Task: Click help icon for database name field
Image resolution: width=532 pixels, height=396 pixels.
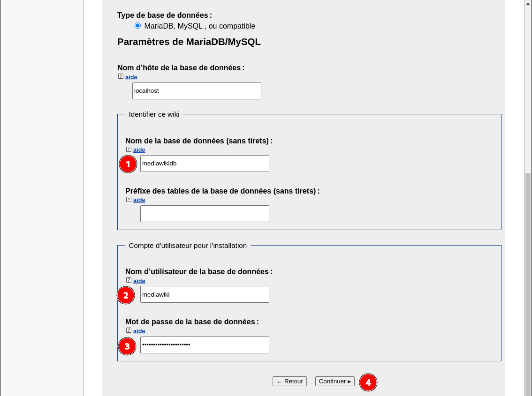Action: tap(129, 149)
